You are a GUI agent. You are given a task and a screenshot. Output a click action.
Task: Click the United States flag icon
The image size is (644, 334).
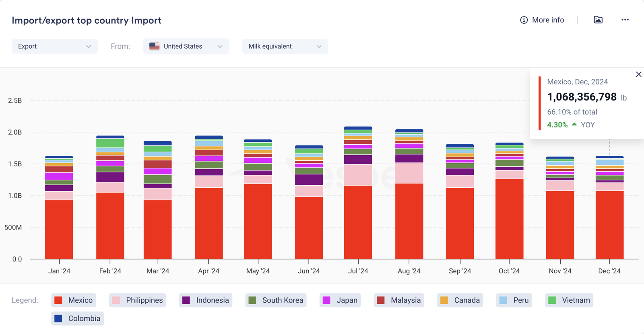154,46
